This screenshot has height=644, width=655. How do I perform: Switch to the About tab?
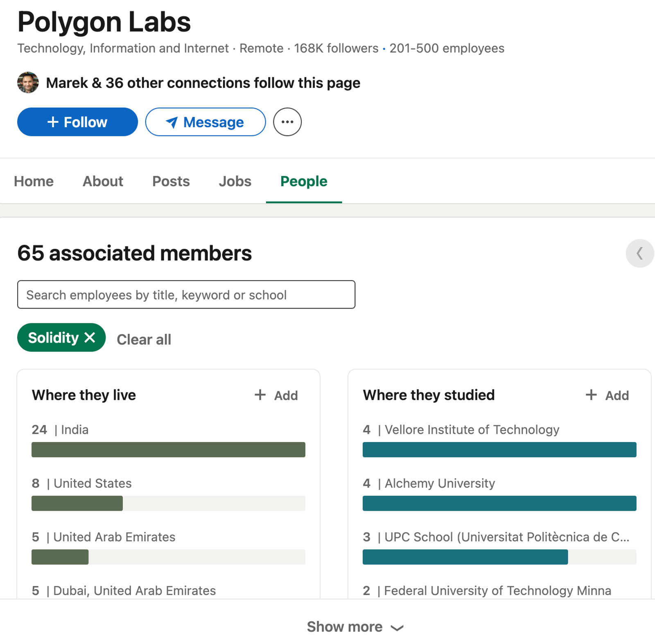(x=103, y=181)
